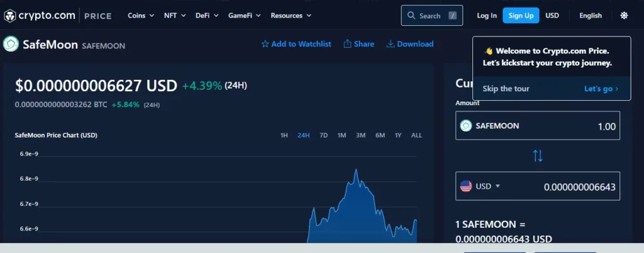644x253 pixels.
Task: Click the SAFEMOON icon in converter
Action: point(466,126)
